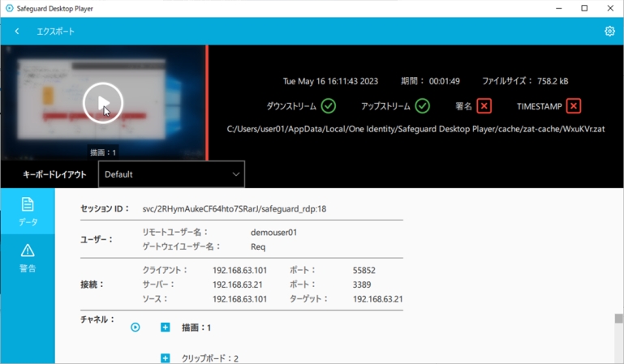Click the file size 758.2 kB
This screenshot has height=364, width=624.
tap(553, 81)
